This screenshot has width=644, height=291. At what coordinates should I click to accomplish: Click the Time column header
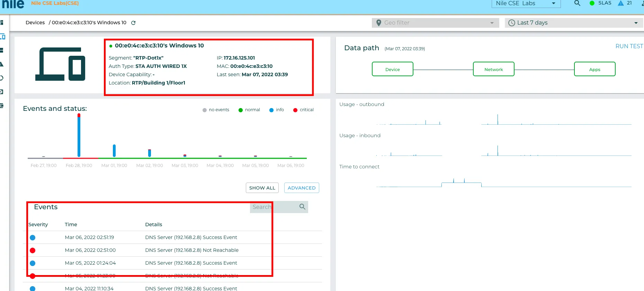pyautogui.click(x=71, y=224)
